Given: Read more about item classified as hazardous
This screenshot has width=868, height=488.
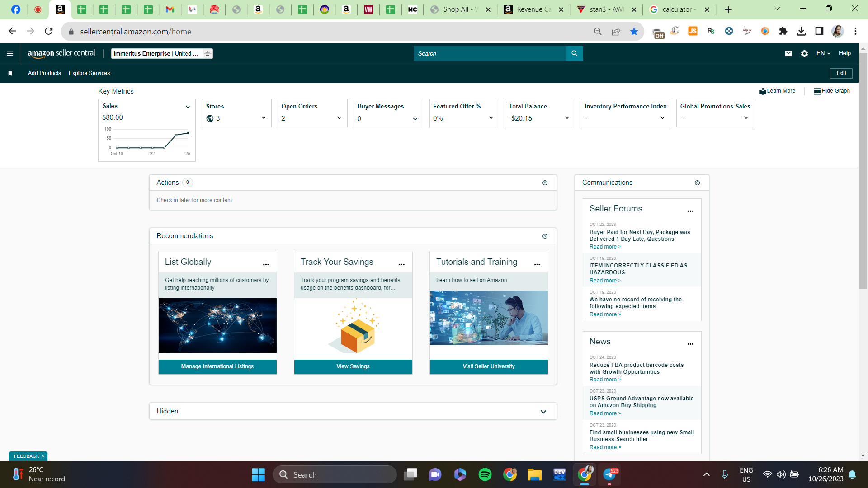Looking at the screenshot, I should pos(605,281).
